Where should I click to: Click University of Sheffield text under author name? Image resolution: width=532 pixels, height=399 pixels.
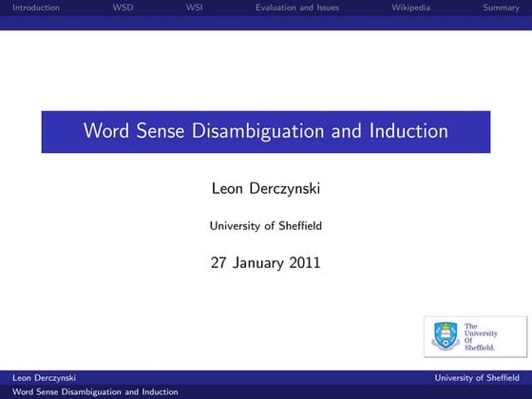point(266,226)
